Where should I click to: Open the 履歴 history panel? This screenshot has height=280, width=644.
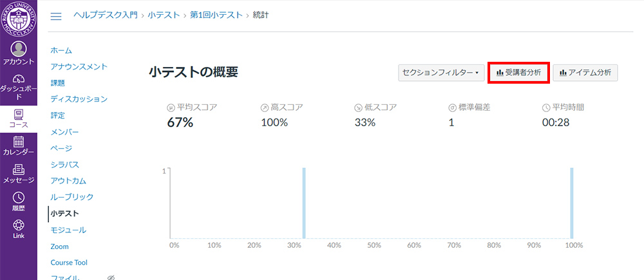19,201
